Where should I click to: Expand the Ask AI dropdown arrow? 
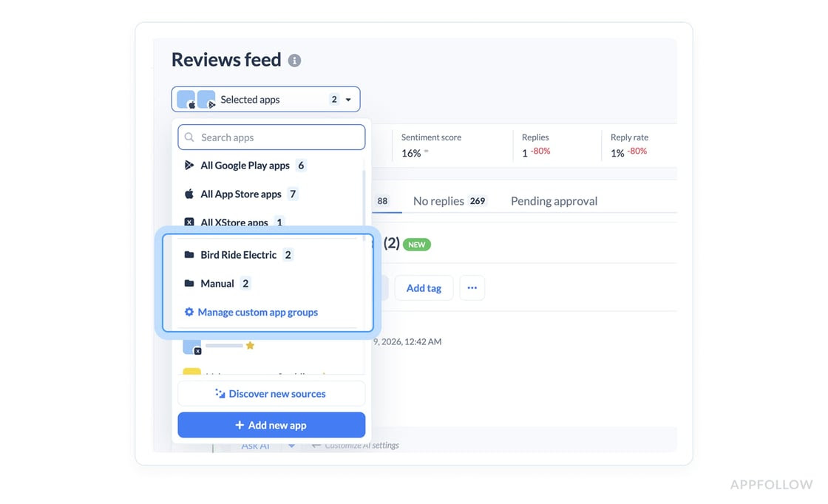[291, 446]
